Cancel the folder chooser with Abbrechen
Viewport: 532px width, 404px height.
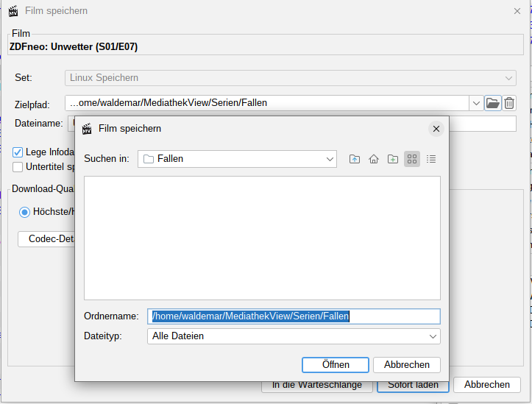406,365
